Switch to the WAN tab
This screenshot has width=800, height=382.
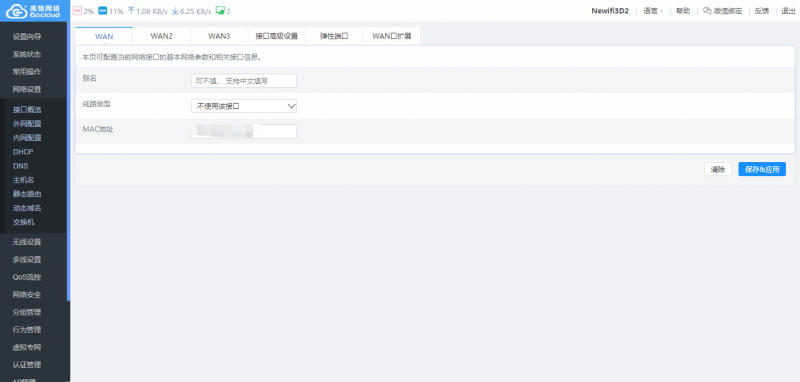104,36
